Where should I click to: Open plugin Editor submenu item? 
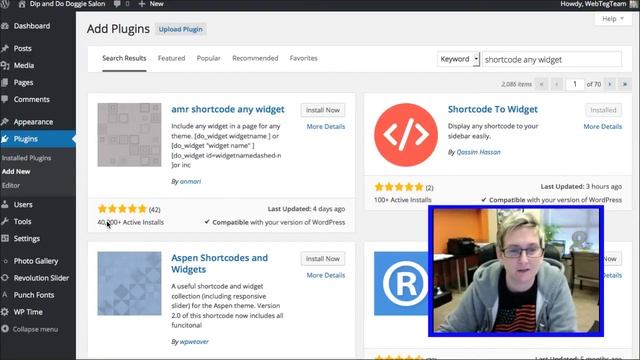pos(11,185)
